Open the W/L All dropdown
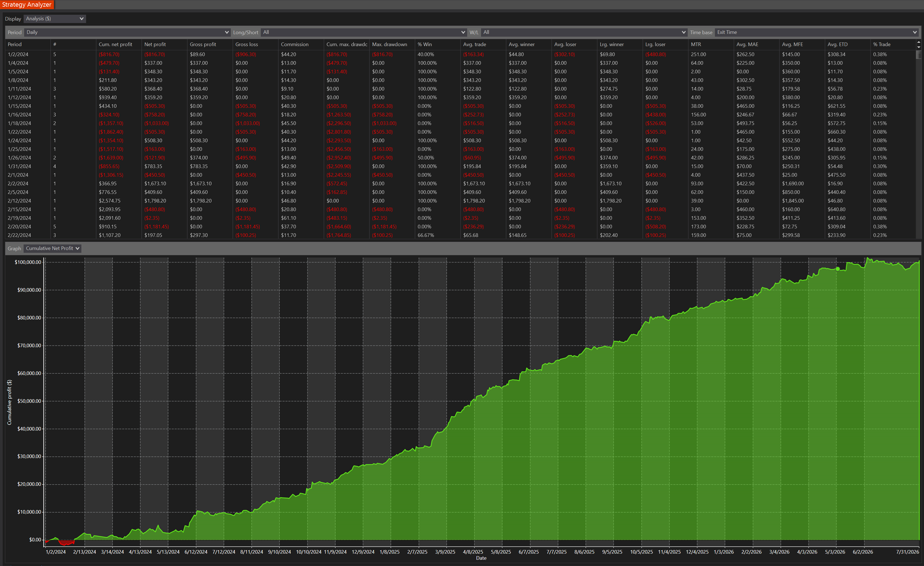This screenshot has height=566, width=924. pyautogui.click(x=584, y=32)
